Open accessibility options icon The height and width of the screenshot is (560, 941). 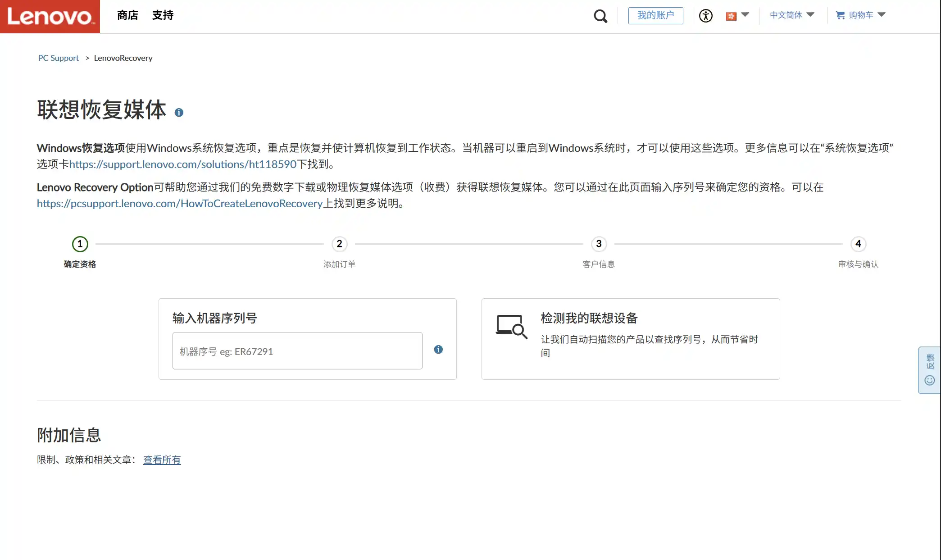(705, 16)
